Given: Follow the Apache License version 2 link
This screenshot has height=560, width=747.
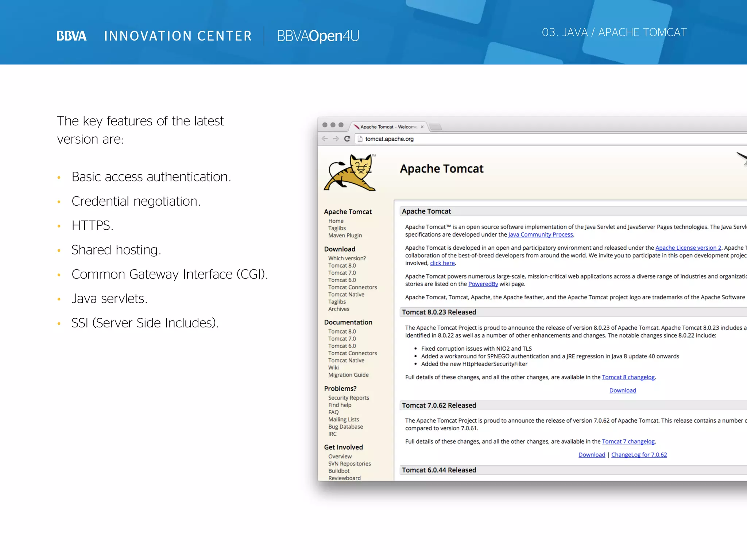Looking at the screenshot, I should [688, 248].
